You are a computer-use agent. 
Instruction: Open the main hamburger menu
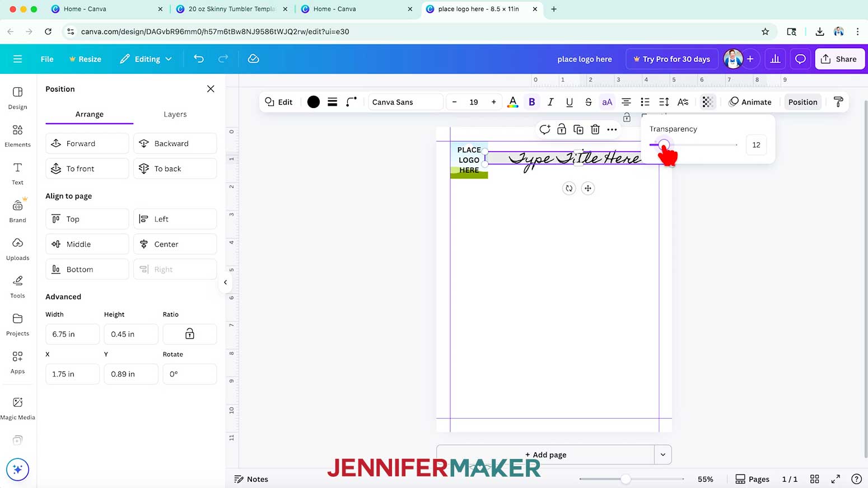[x=17, y=59]
